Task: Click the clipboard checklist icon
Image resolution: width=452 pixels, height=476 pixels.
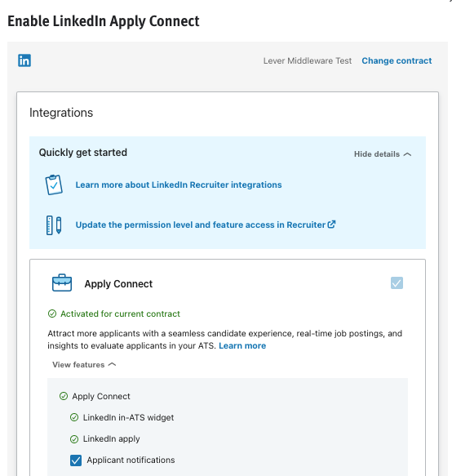Action: pyautogui.click(x=54, y=185)
